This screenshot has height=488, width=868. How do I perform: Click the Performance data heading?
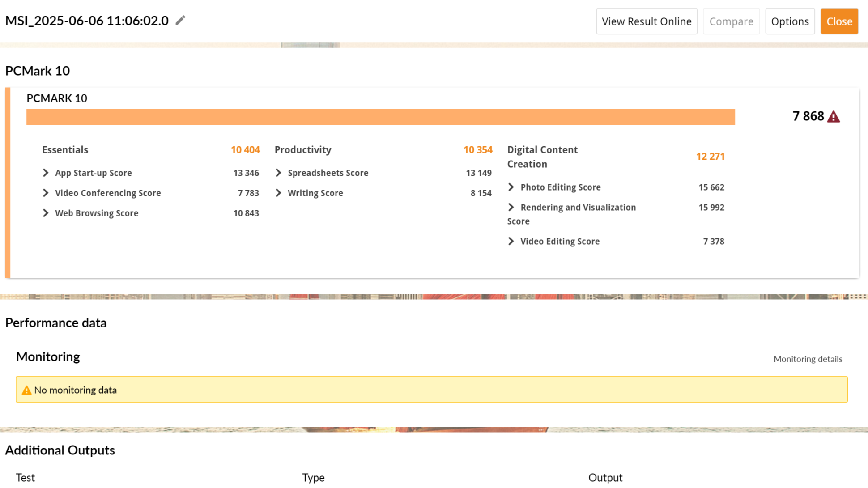tap(56, 323)
